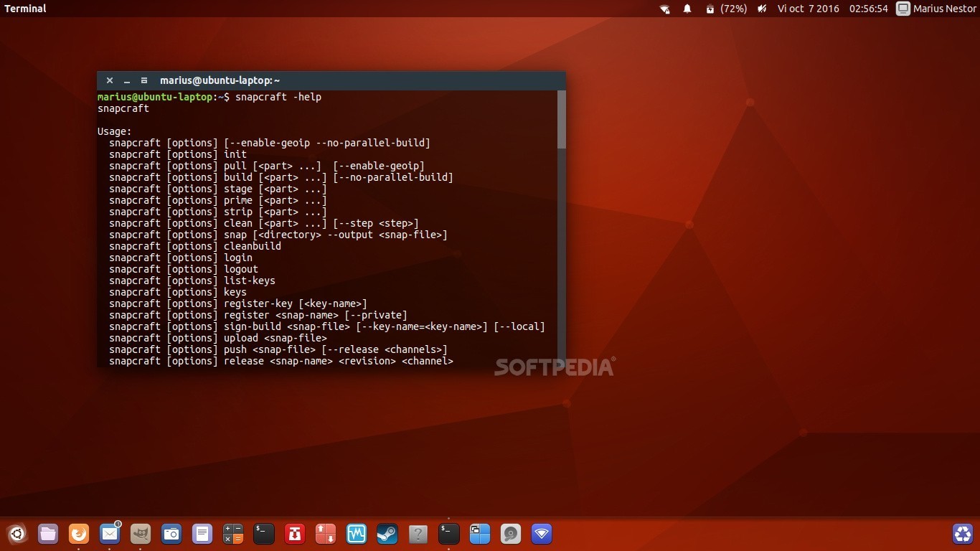Open the Wi-Fi network indicator menu
Viewport: 980px width, 551px height.
665,9
